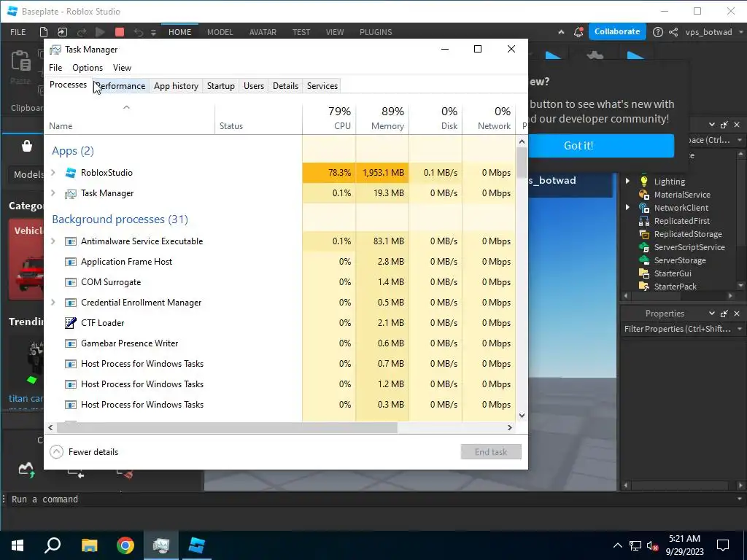The image size is (747, 560).
Task: Open Windows search magnifier on taskbar
Action: [x=53, y=545]
